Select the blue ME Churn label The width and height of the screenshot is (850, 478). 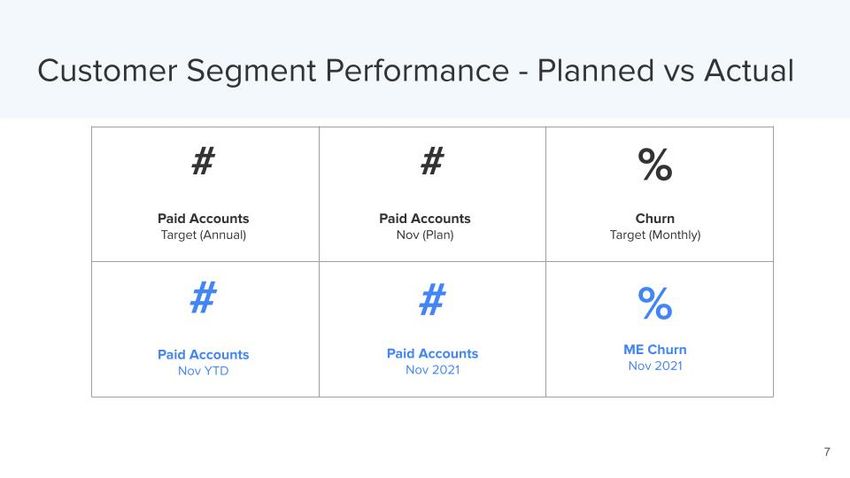pos(655,349)
